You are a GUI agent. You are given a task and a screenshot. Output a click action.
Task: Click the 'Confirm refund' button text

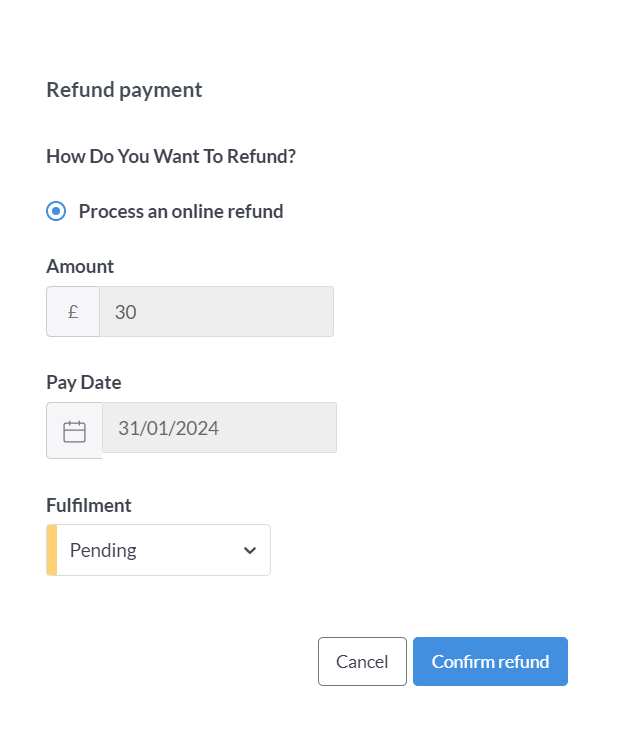coord(490,662)
